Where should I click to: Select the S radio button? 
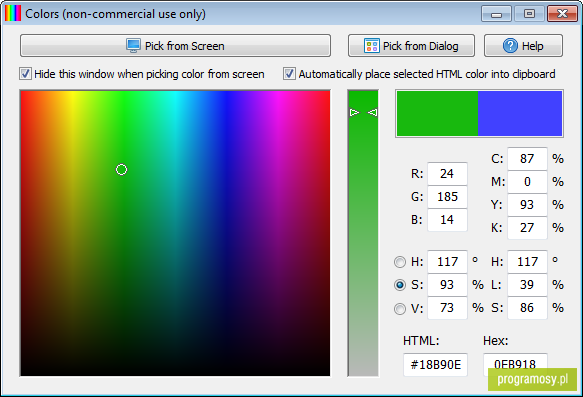(400, 285)
